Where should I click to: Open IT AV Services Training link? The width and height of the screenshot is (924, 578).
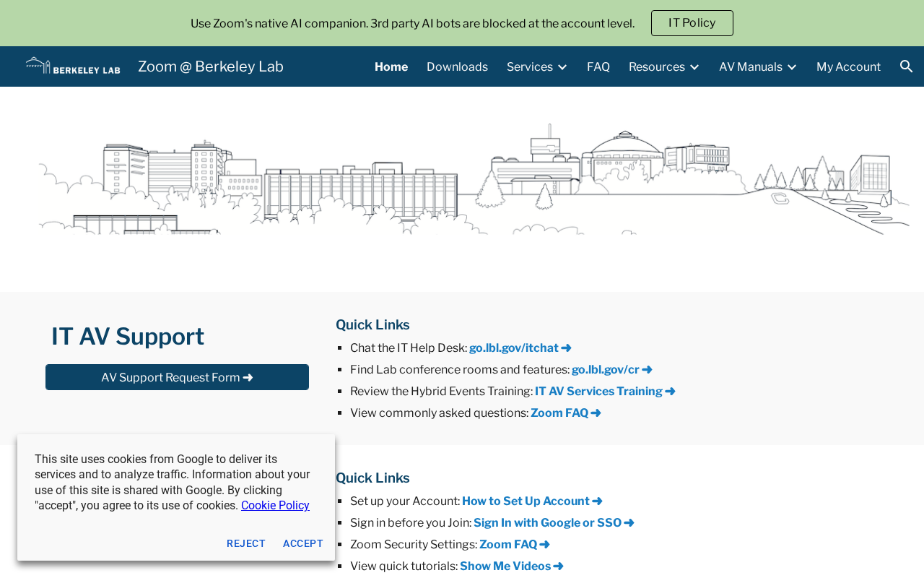[605, 392]
